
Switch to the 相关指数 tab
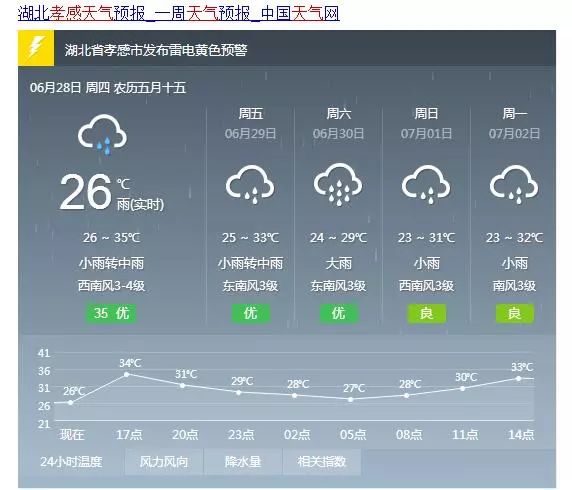pos(322,462)
